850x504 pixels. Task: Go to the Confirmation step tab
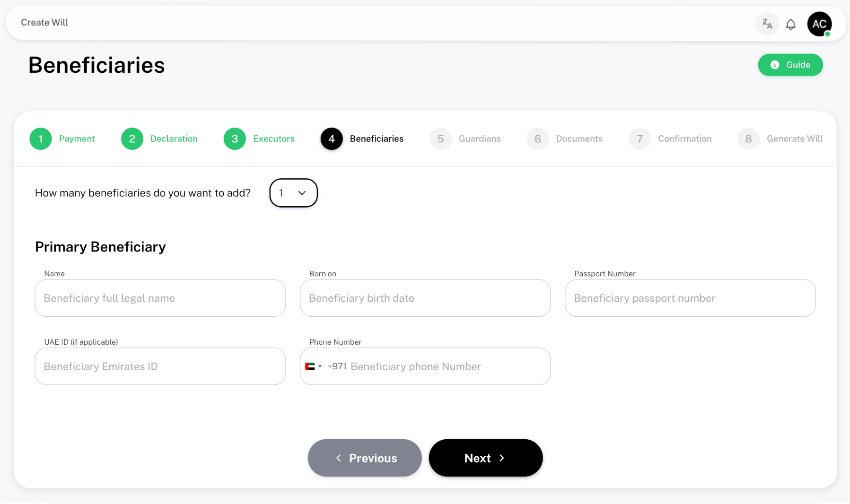point(670,139)
